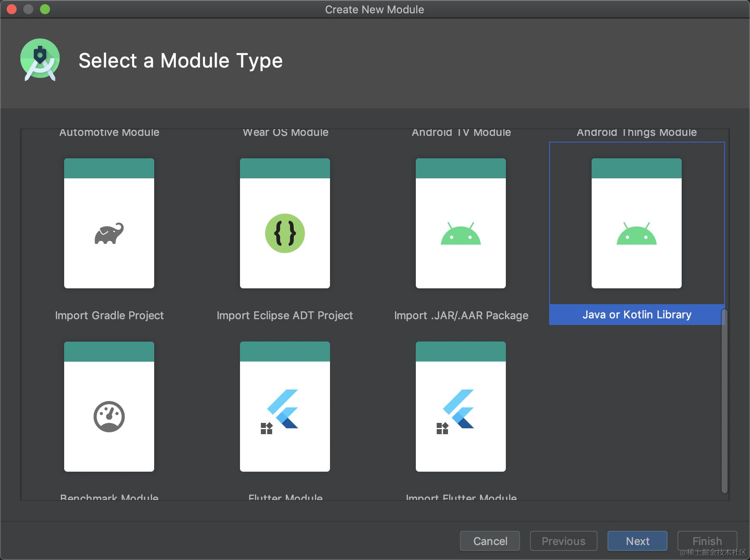Screen dimensions: 750x560
Task: Choose the Wear OS Module label
Action: pos(285,132)
